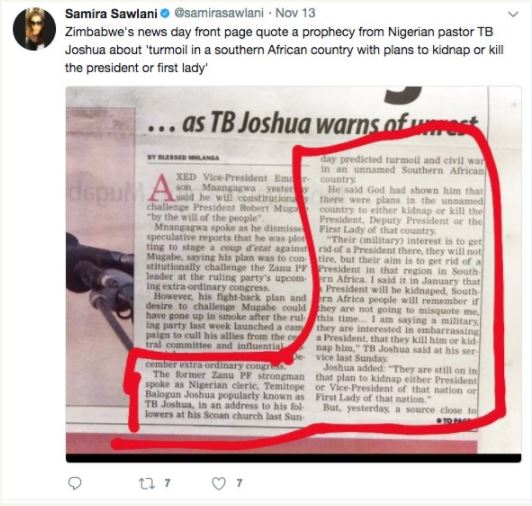532x506 pixels.
Task: Like the tweet with the heart icon
Action: pos(218,483)
